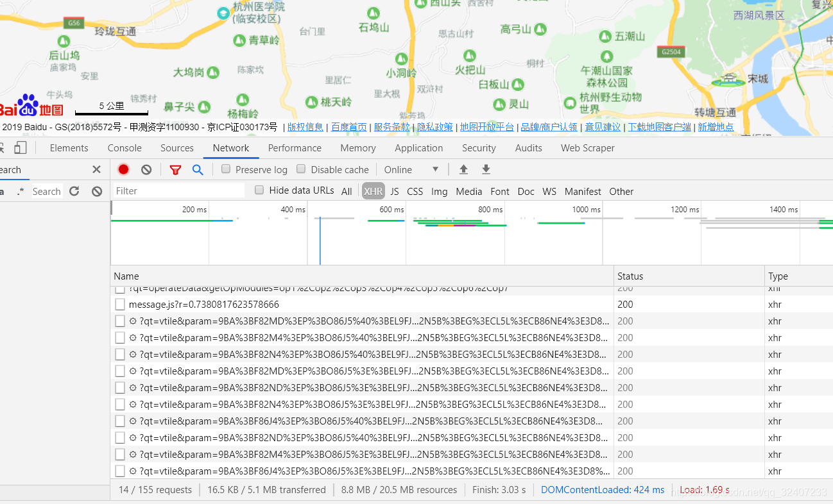The width and height of the screenshot is (833, 504).
Task: Sort by the Status column header
Action: 689,276
